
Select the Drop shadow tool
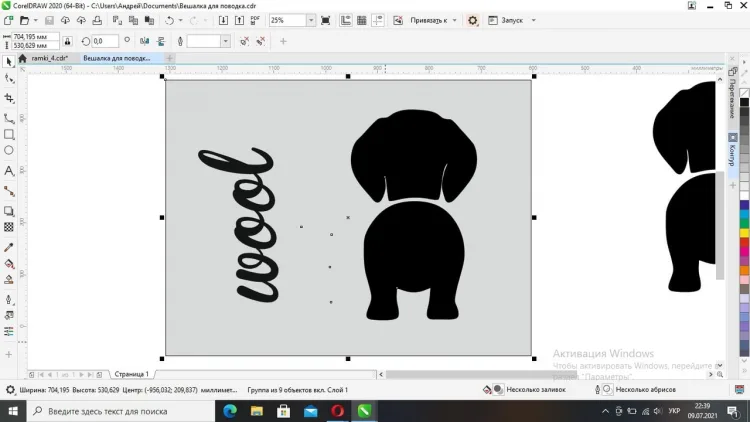point(9,211)
